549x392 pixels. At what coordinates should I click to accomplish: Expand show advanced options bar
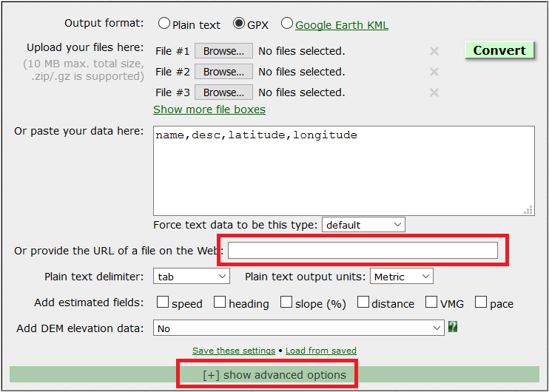(274, 375)
